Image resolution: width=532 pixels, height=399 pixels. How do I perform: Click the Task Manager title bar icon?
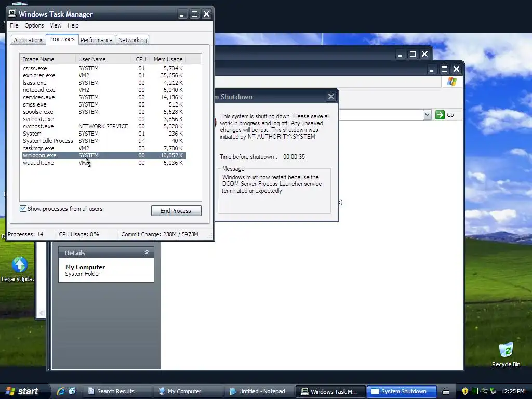(12, 14)
